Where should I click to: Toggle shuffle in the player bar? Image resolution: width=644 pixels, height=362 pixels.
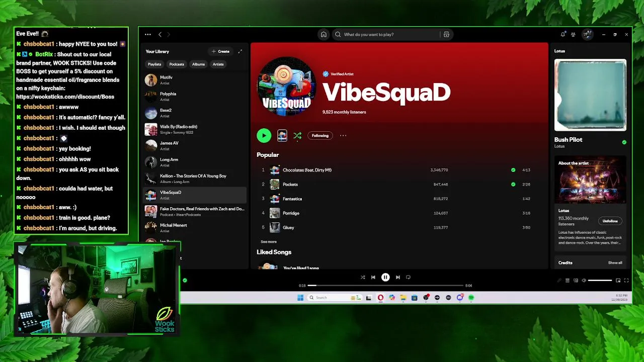coord(363,277)
